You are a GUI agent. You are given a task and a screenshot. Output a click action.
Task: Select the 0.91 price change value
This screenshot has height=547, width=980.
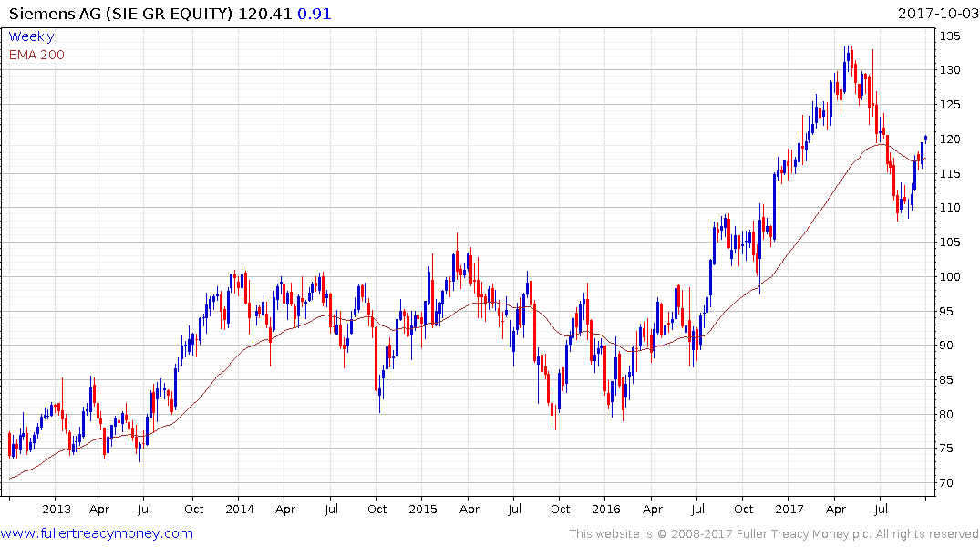point(315,13)
